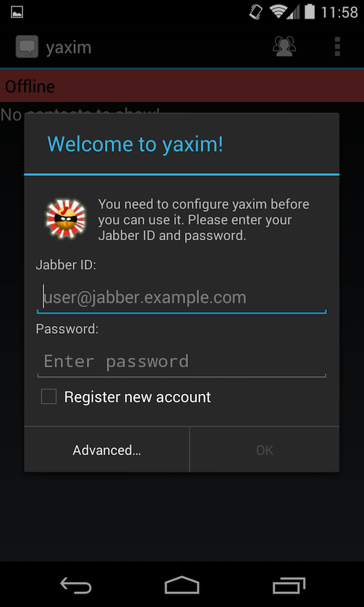Image resolution: width=364 pixels, height=607 pixels.
Task: Tap the Android home navigation icon
Action: pos(182,585)
